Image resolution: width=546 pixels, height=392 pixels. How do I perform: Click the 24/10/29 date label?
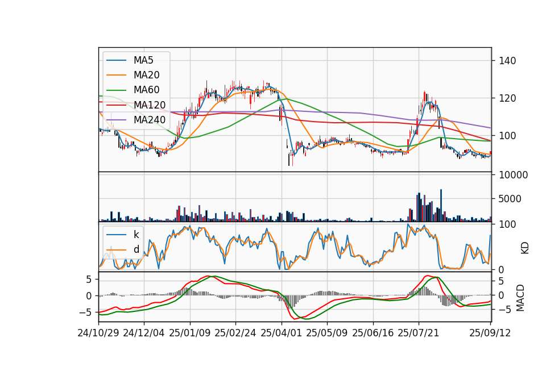coord(98,333)
